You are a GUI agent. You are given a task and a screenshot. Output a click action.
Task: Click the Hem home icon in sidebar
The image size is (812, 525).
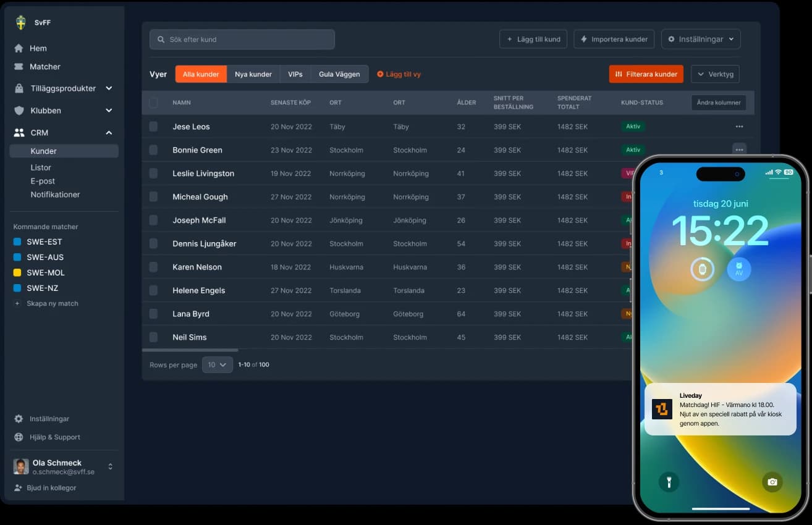click(19, 48)
